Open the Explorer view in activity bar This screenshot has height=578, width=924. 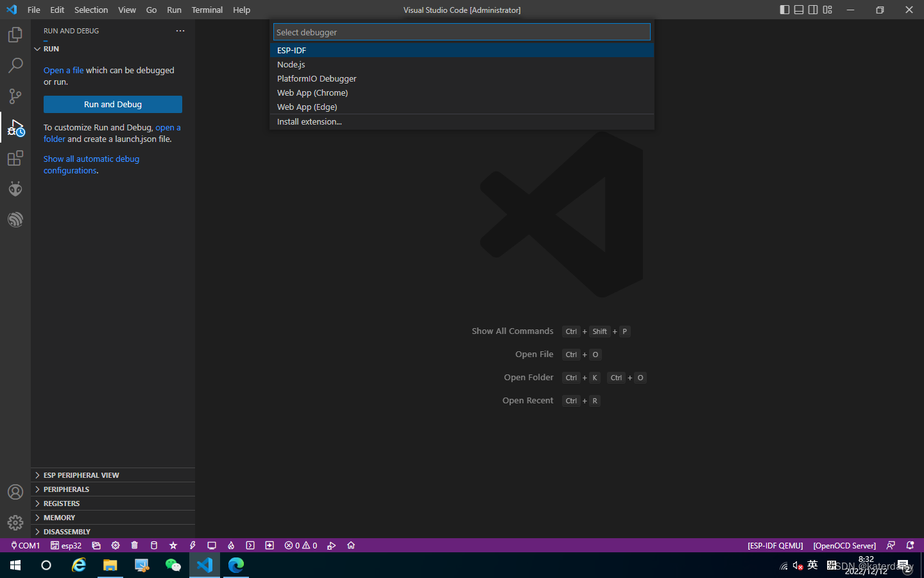[15, 35]
